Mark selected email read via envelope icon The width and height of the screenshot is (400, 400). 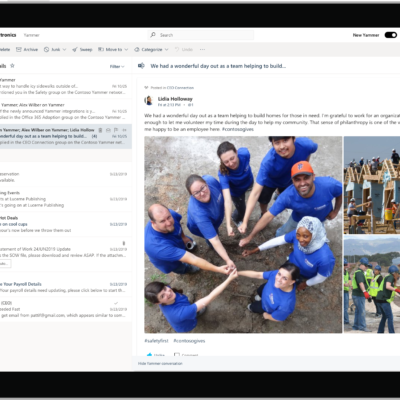click(108, 130)
